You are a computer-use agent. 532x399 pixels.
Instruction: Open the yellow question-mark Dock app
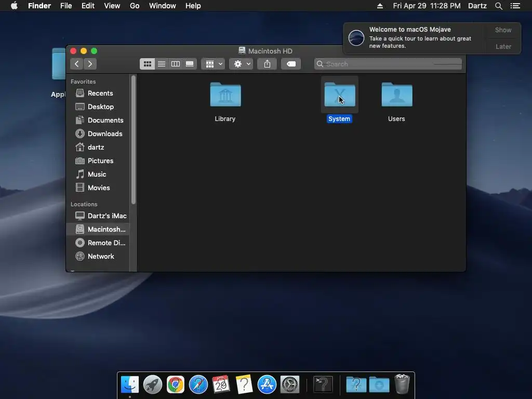point(244,385)
